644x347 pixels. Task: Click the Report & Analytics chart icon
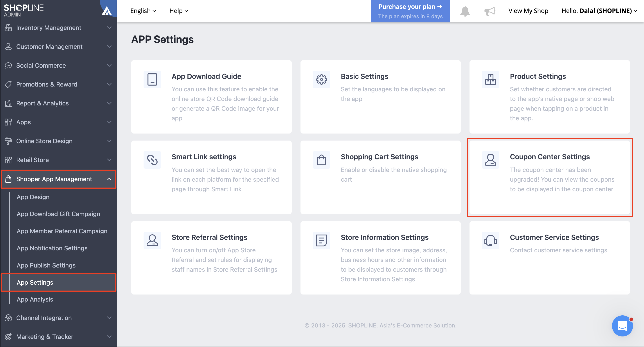8,103
